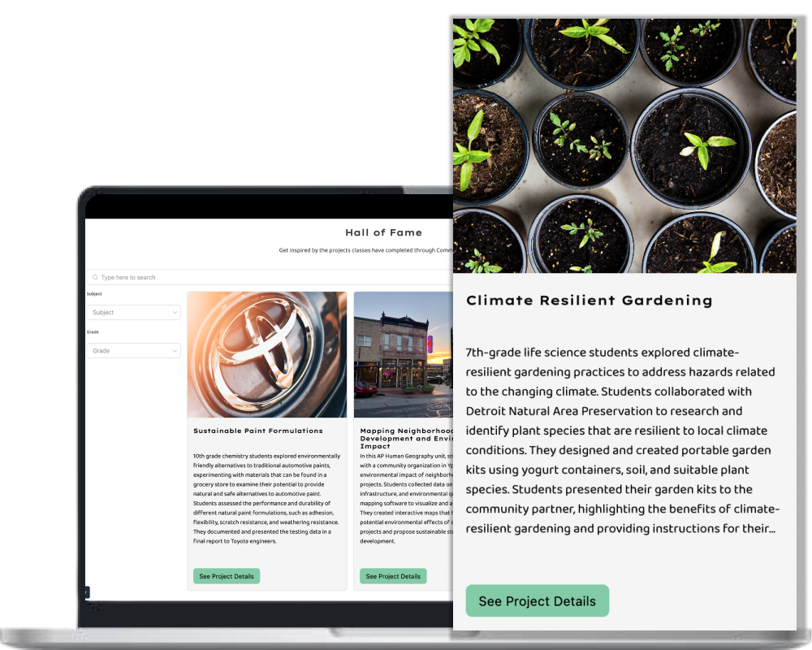See Project Details for Mapping Neighborhood project
Screen dimensions: 812x650
coord(393,576)
